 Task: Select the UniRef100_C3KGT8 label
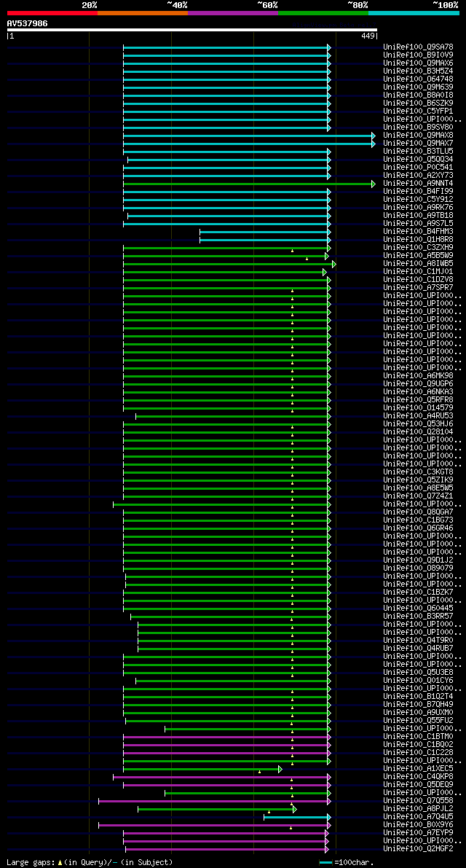(x=418, y=473)
